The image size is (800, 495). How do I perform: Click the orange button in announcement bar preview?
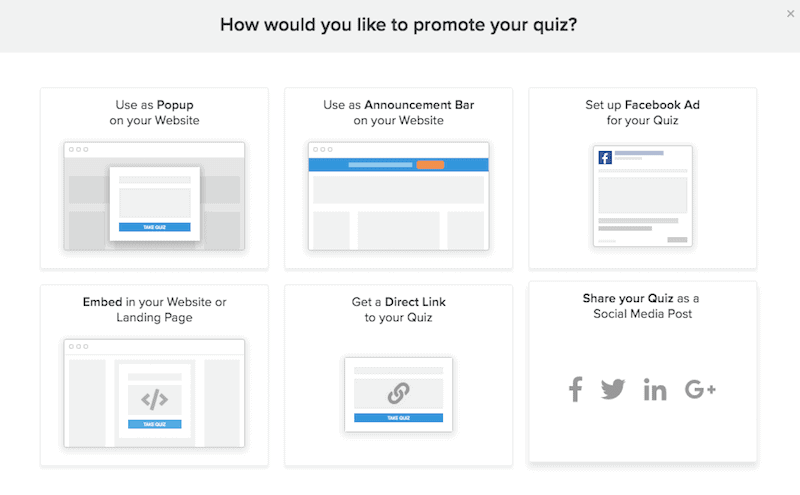point(430,165)
